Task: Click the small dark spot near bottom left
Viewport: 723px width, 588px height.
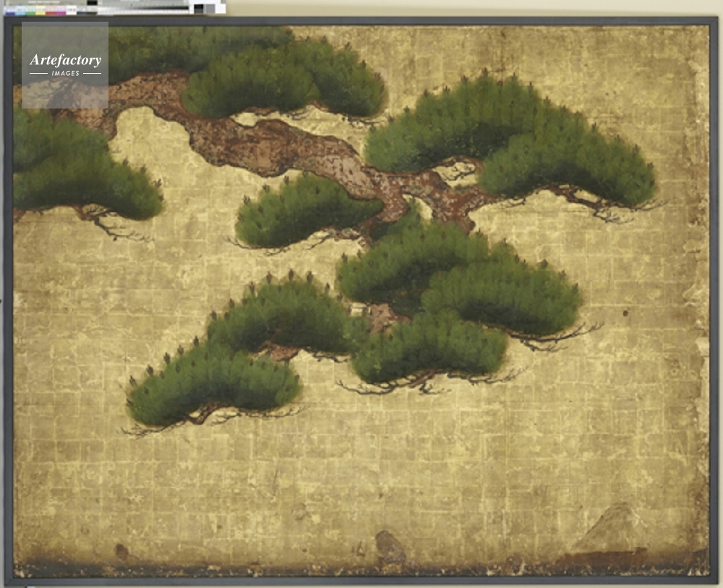Action: pyautogui.click(x=121, y=551)
